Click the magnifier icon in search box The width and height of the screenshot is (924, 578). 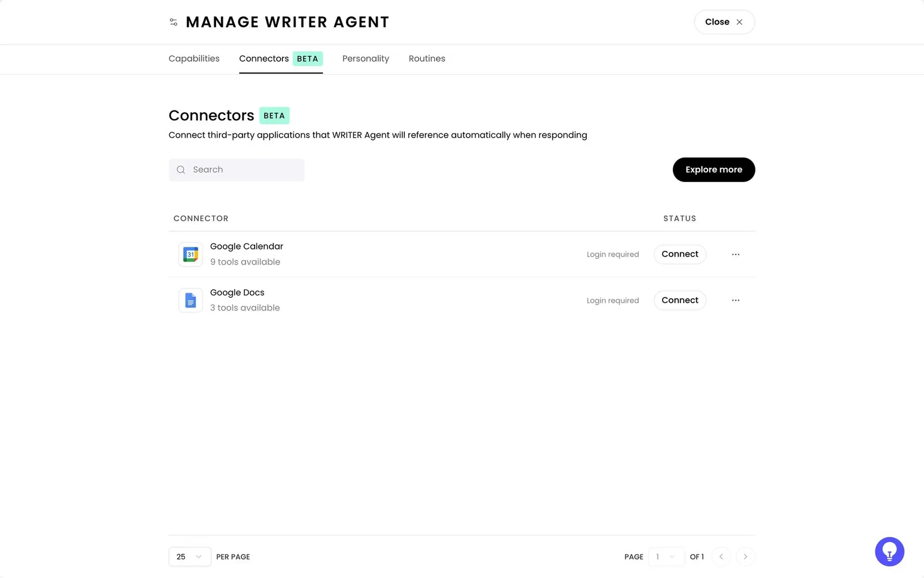181,170
